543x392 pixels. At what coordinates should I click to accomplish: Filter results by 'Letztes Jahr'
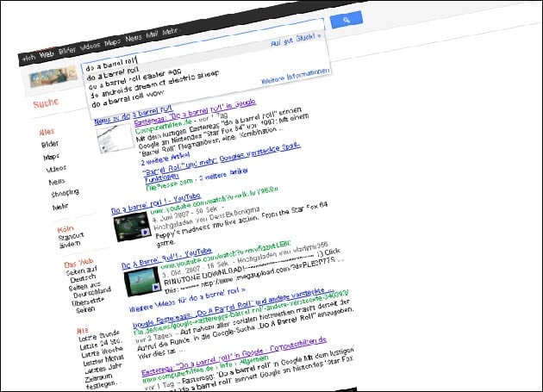103,369
